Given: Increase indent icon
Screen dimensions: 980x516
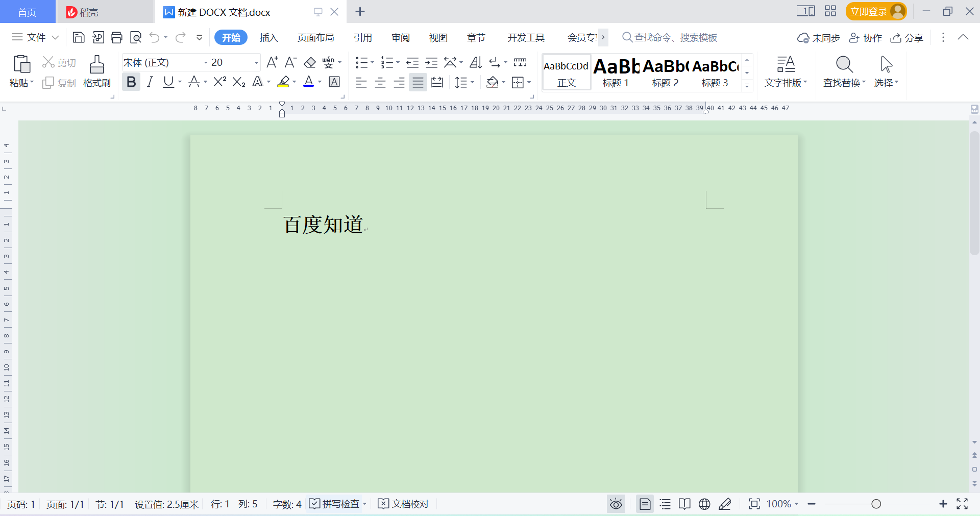Looking at the screenshot, I should [x=431, y=62].
